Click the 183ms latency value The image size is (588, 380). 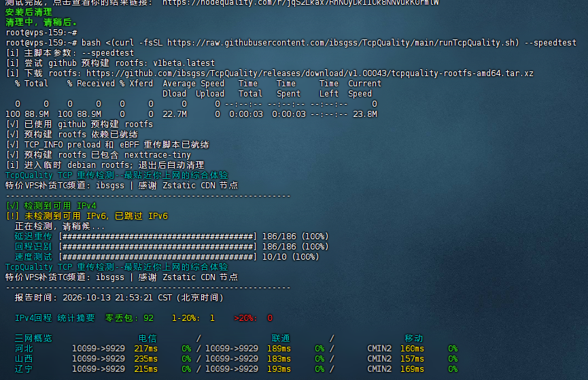point(279,359)
